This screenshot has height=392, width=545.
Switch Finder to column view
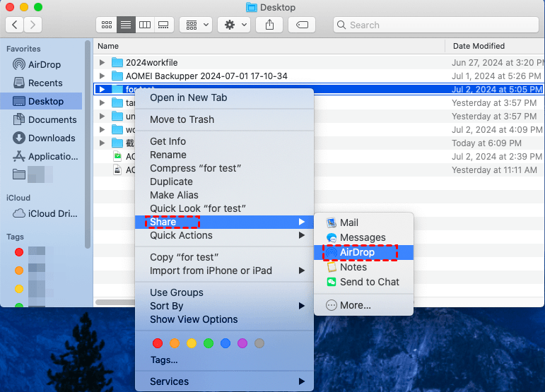[145, 25]
